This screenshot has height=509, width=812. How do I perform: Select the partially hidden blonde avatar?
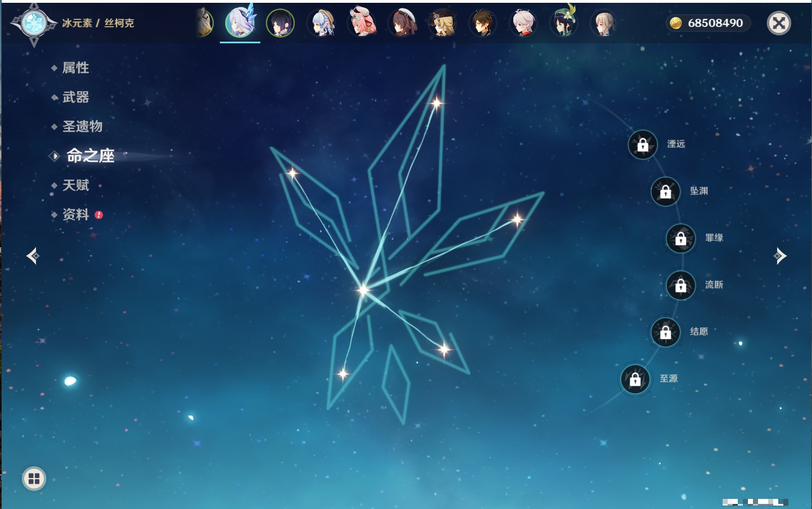point(205,23)
